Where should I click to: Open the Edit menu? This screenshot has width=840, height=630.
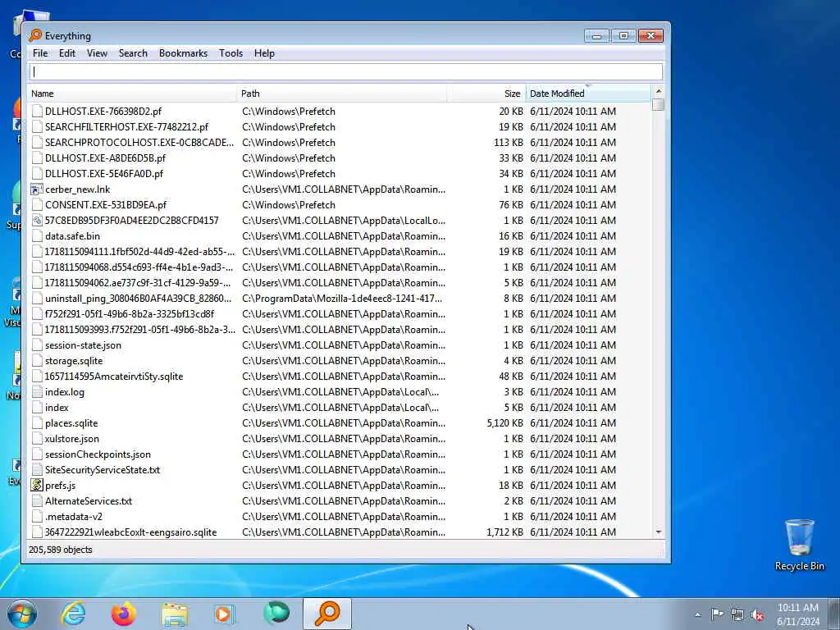67,53
